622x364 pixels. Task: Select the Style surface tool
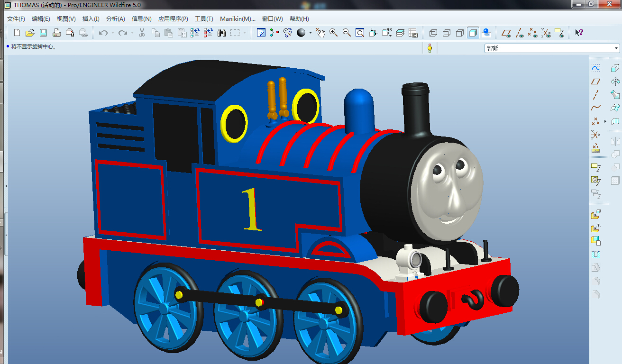615,121
